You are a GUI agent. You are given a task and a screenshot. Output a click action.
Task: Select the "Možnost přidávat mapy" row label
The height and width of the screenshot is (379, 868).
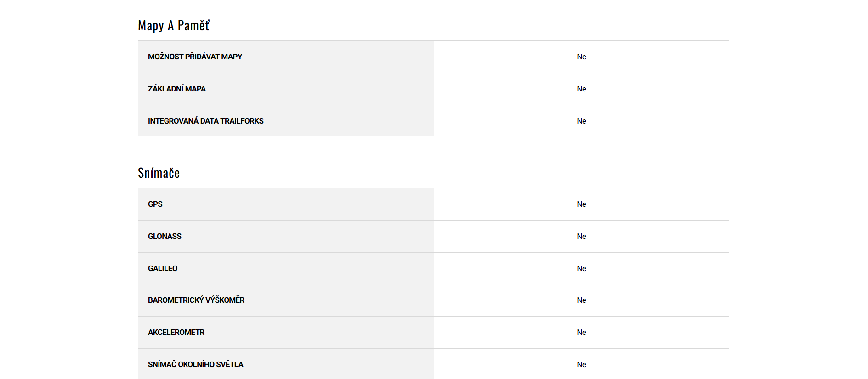click(x=195, y=57)
